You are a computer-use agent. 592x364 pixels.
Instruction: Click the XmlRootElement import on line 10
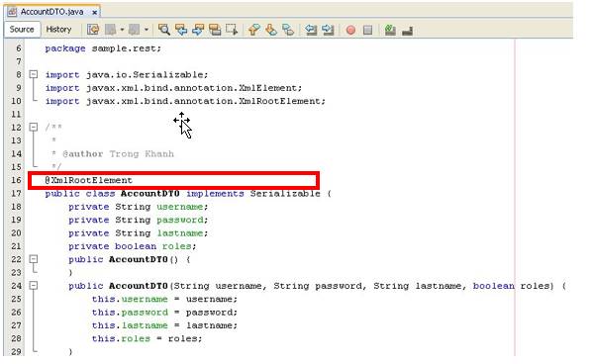pyautogui.click(x=185, y=101)
